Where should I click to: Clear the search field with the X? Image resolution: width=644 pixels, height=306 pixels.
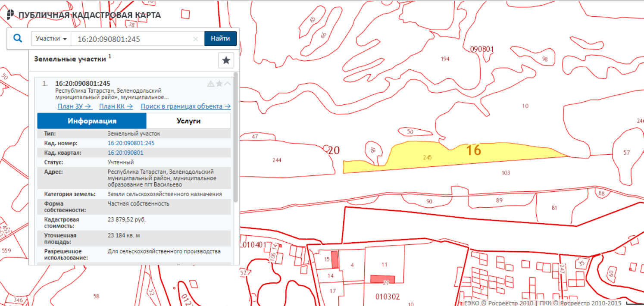[x=195, y=39]
